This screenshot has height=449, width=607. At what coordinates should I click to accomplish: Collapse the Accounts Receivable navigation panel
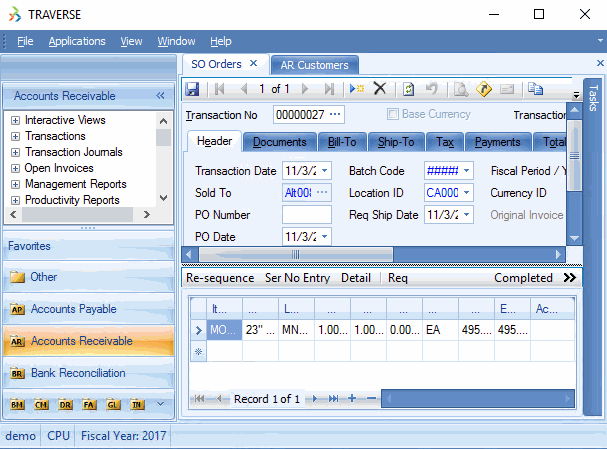(x=160, y=96)
